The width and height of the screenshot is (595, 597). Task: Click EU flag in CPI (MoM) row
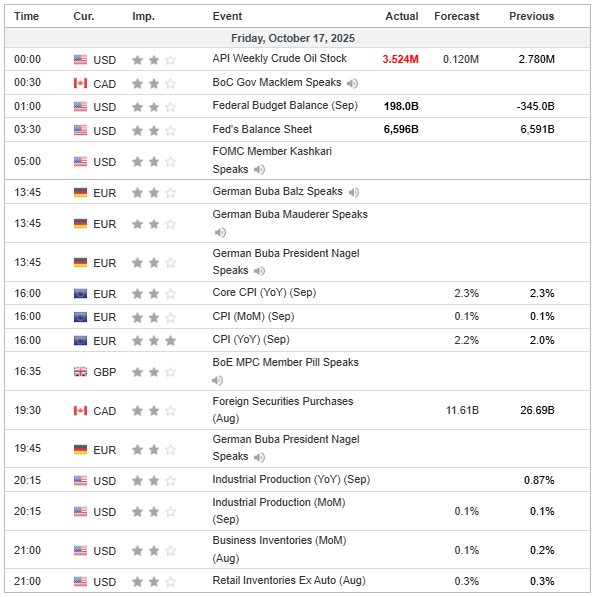(80, 317)
